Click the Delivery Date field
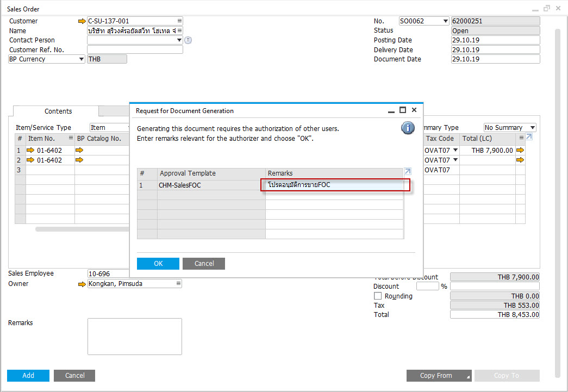Screen dimensions: 568x392 coord(496,49)
